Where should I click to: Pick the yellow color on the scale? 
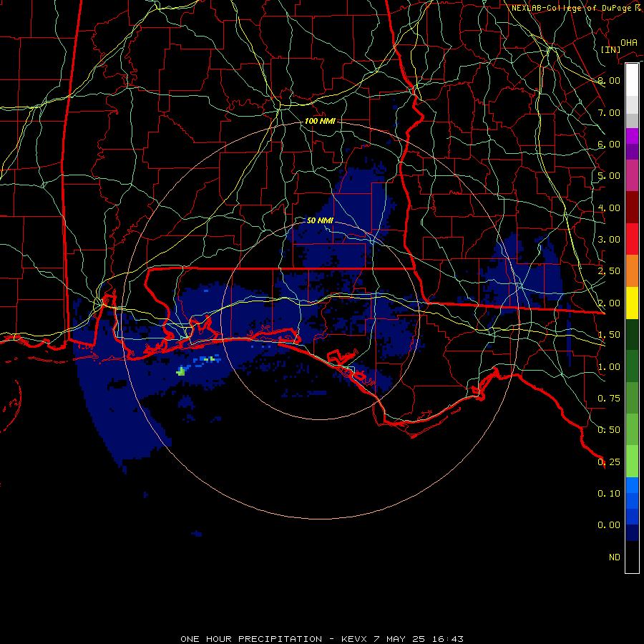coord(632,303)
